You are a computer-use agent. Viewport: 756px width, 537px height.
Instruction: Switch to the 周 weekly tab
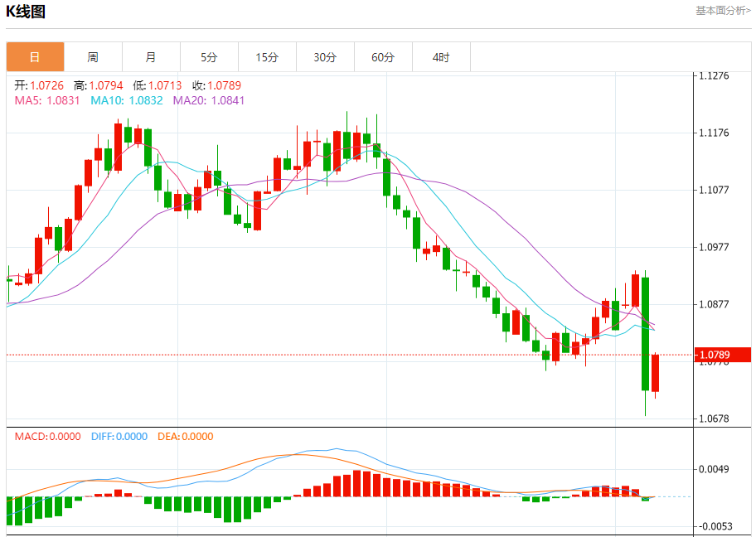tap(93, 57)
